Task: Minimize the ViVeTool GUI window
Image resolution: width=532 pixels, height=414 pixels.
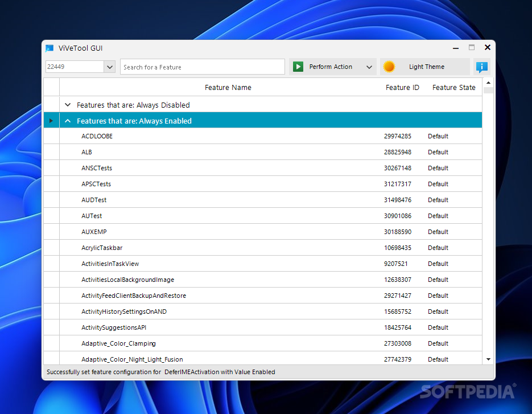Action: click(456, 48)
